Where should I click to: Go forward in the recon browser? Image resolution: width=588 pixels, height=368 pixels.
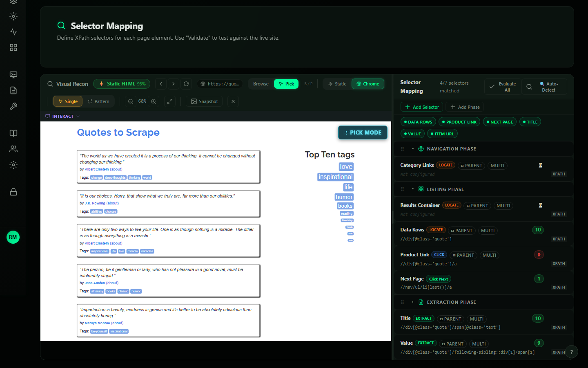click(x=174, y=84)
